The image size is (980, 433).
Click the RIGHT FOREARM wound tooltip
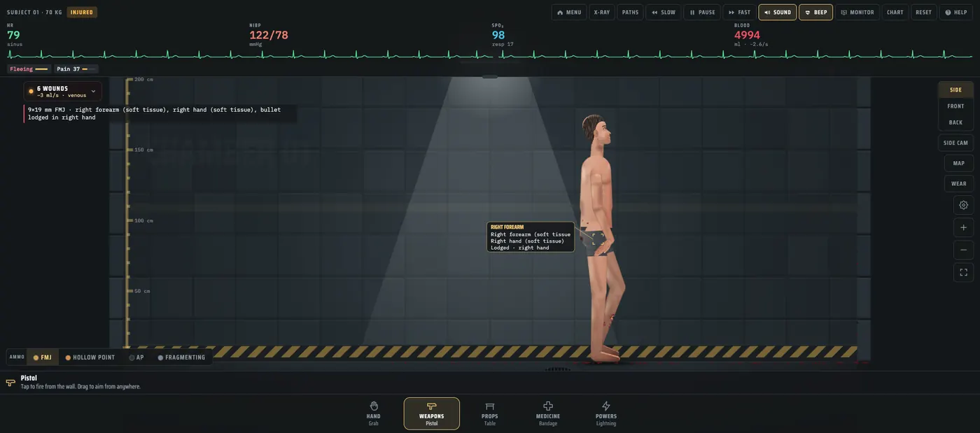tap(531, 237)
